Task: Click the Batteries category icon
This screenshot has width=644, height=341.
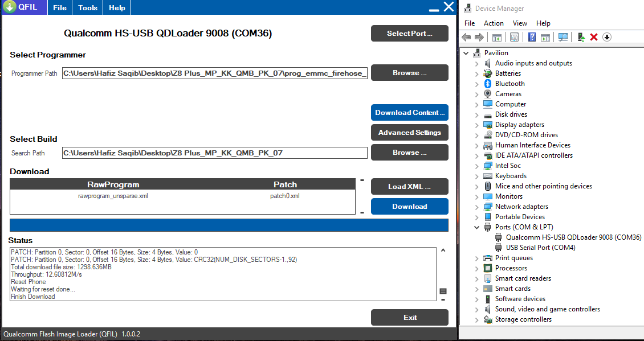Action: tap(487, 73)
